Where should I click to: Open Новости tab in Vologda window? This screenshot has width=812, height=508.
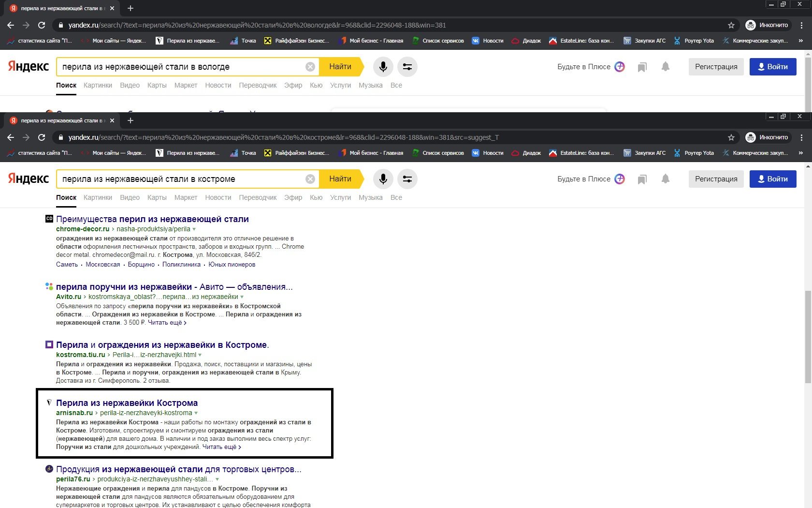pos(218,85)
